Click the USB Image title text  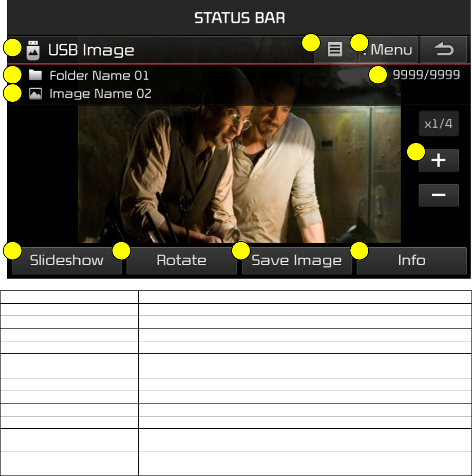[91, 50]
